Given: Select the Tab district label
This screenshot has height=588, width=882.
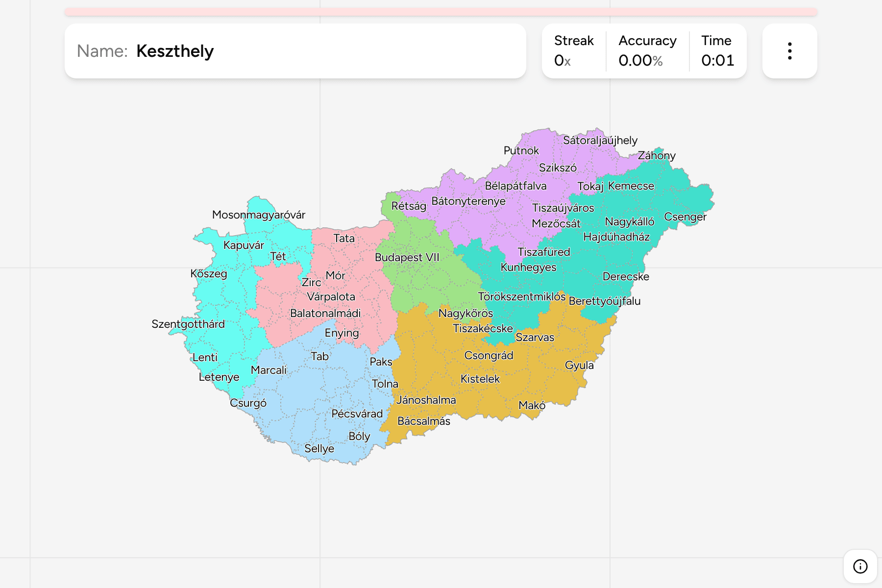Looking at the screenshot, I should (x=319, y=356).
